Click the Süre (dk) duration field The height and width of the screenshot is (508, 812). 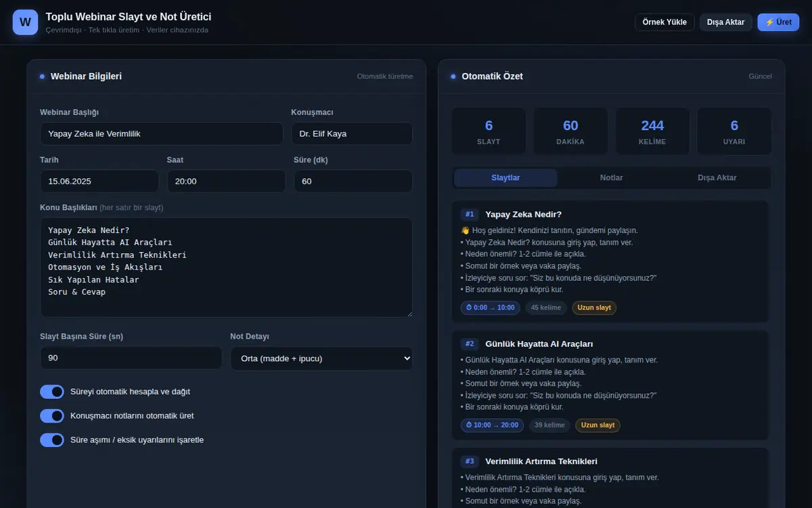click(x=353, y=181)
